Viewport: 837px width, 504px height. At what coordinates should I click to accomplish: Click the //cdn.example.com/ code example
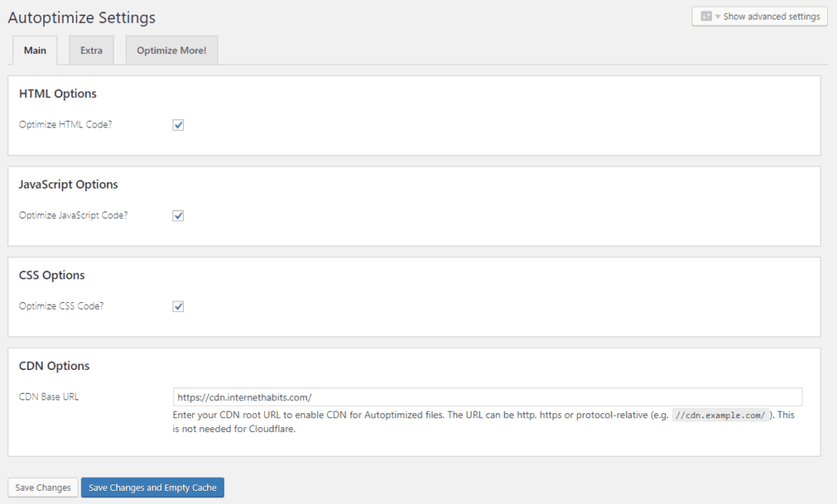(720, 416)
